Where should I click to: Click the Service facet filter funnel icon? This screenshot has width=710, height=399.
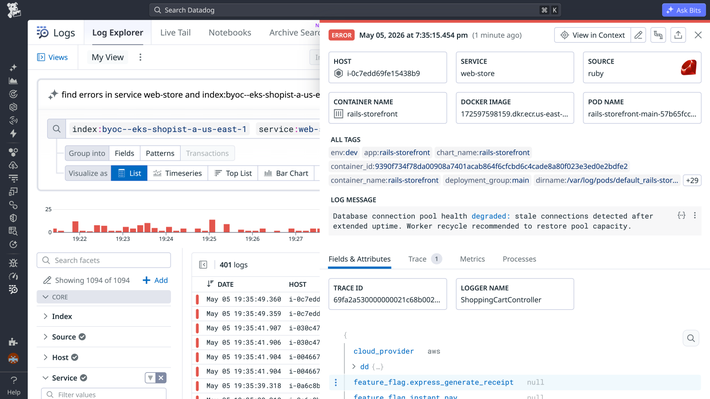(150, 378)
